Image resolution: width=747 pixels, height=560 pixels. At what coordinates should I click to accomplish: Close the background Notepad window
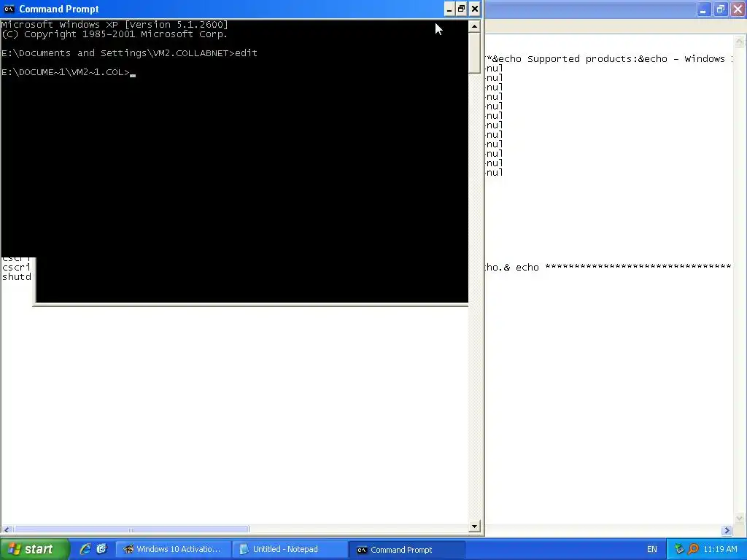pos(738,9)
